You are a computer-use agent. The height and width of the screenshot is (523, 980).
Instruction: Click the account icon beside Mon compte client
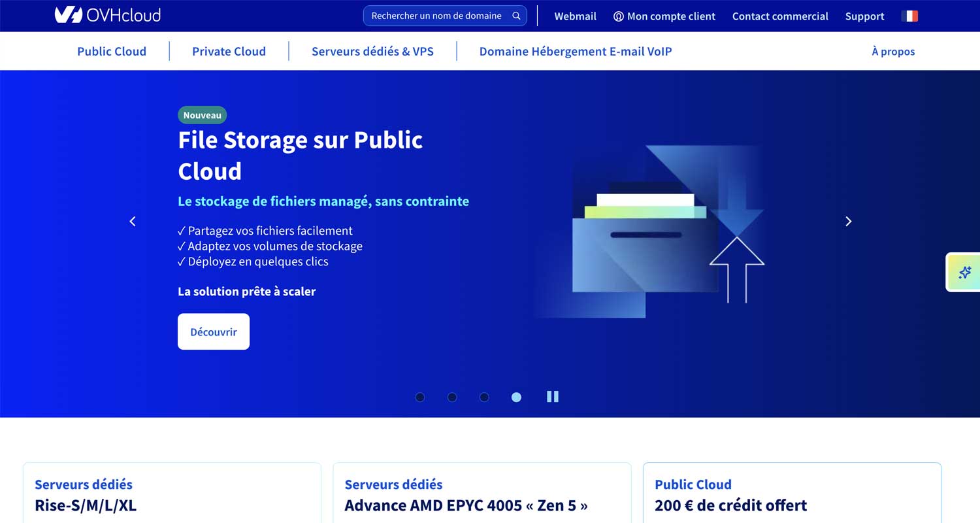[618, 16]
